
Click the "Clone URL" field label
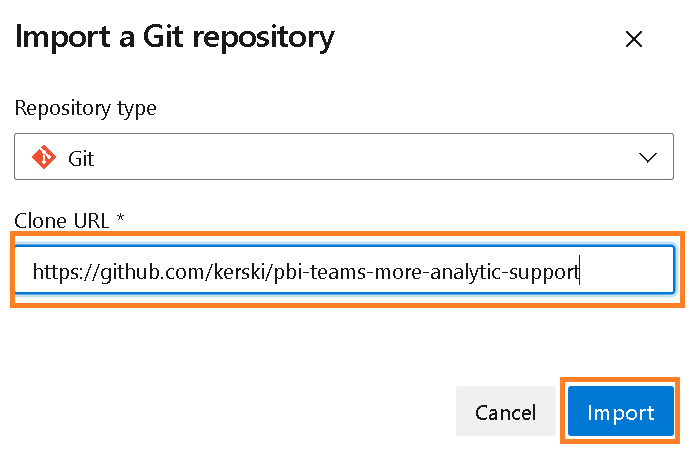[x=60, y=220]
